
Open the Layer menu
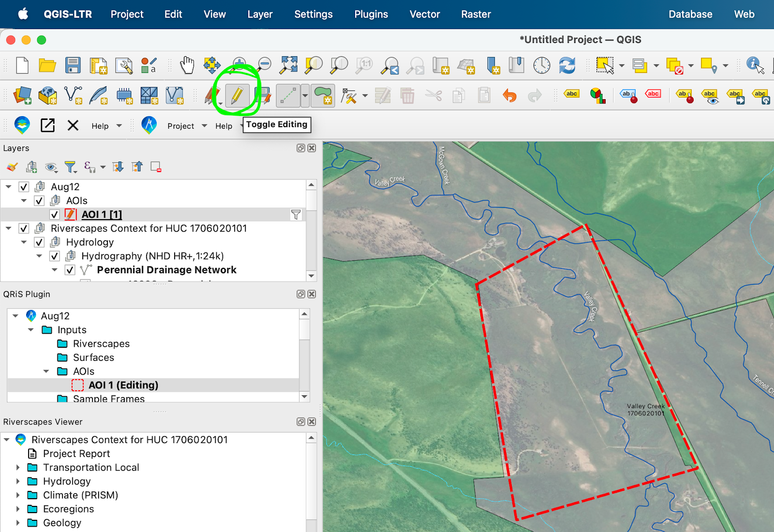click(x=260, y=15)
